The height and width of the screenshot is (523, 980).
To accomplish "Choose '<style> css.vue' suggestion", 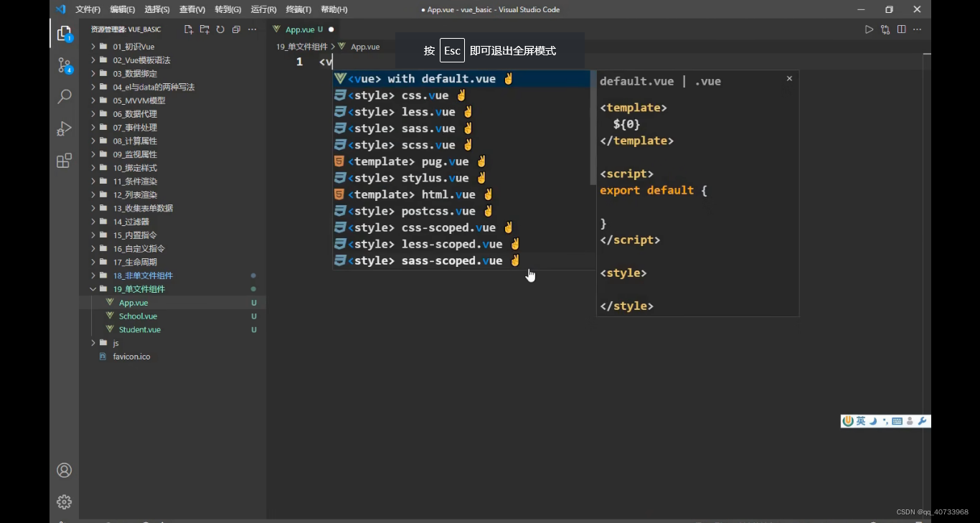I will point(461,95).
